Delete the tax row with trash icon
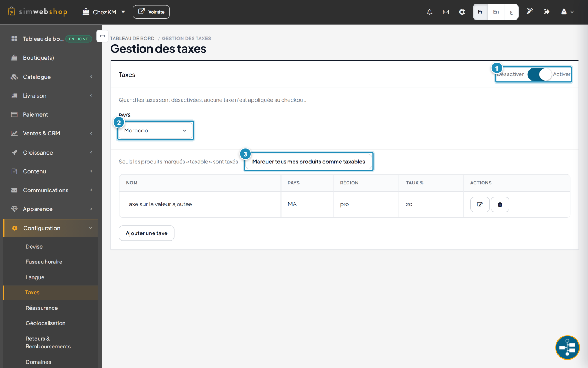Viewport: 588px width, 368px height. coord(500,205)
